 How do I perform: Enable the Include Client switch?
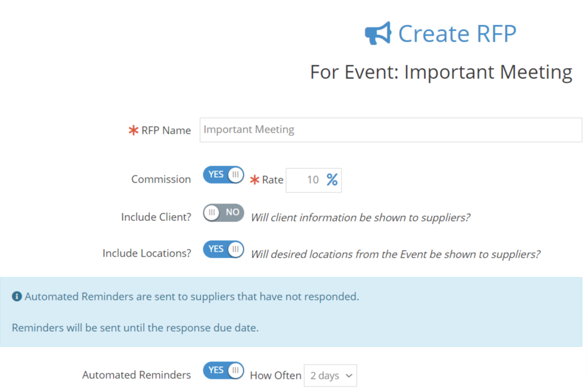(x=223, y=212)
